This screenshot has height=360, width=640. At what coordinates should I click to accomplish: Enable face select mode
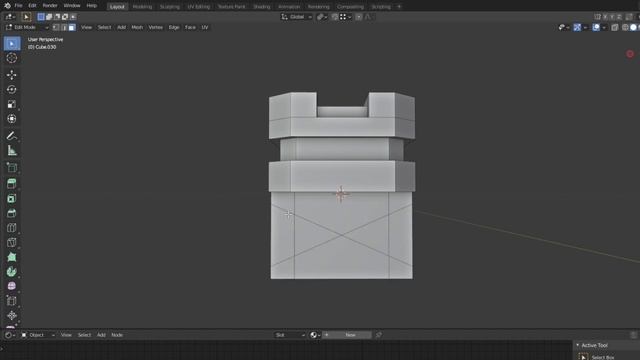pyautogui.click(x=72, y=27)
